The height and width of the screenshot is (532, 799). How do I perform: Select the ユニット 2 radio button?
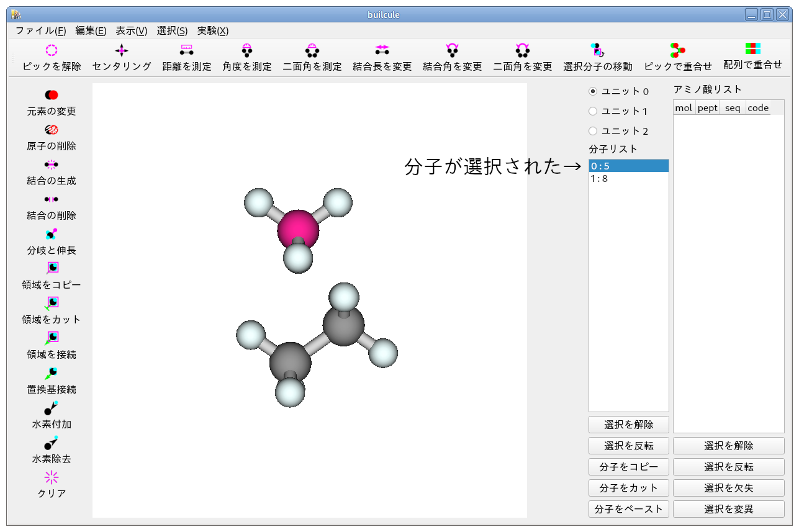(x=594, y=131)
